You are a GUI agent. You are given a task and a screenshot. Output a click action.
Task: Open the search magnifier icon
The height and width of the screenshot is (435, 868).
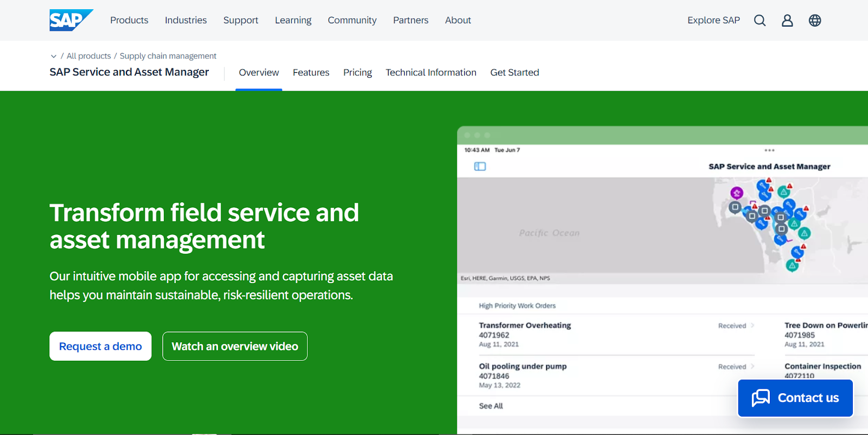click(x=759, y=21)
